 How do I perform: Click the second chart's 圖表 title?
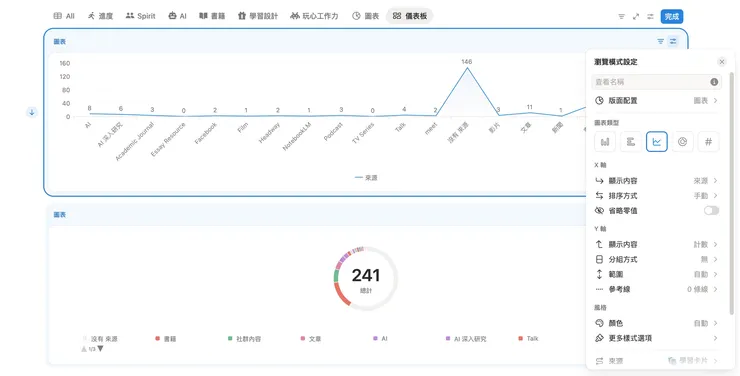tap(60, 215)
